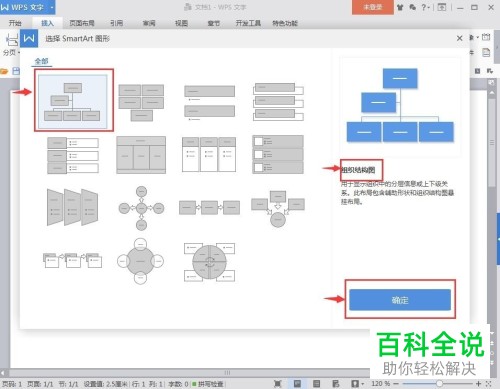500x389 pixels.
Task: Click the blue org chart preview image
Action: pos(400,105)
